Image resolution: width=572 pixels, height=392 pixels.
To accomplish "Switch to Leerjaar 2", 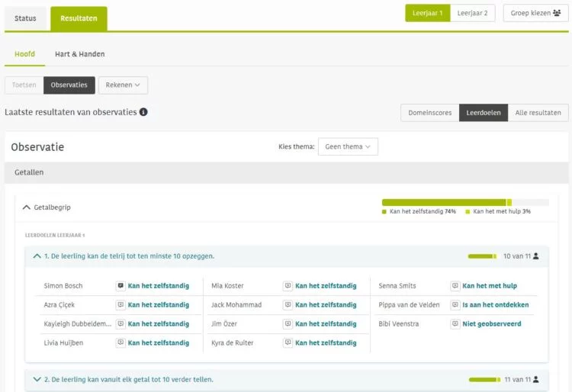I will coord(473,13).
